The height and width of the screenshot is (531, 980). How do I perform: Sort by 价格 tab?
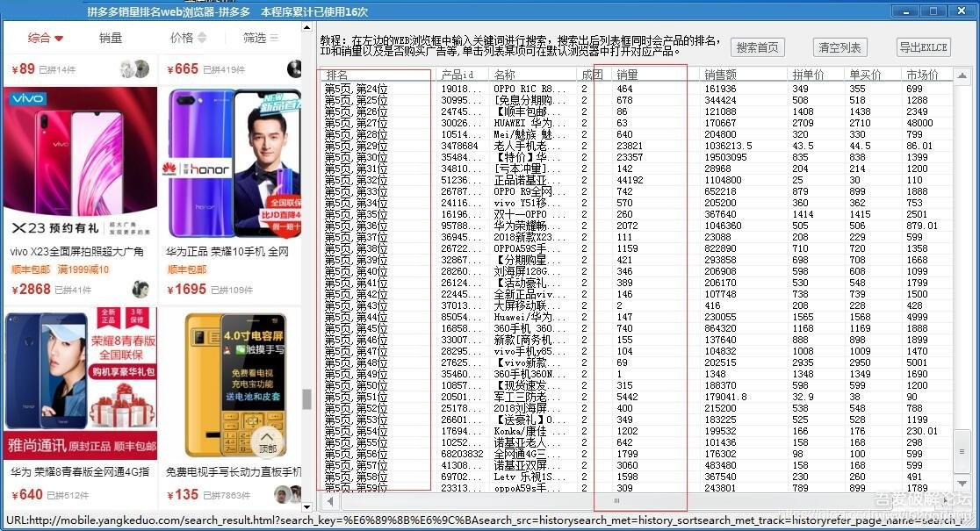click(188, 38)
